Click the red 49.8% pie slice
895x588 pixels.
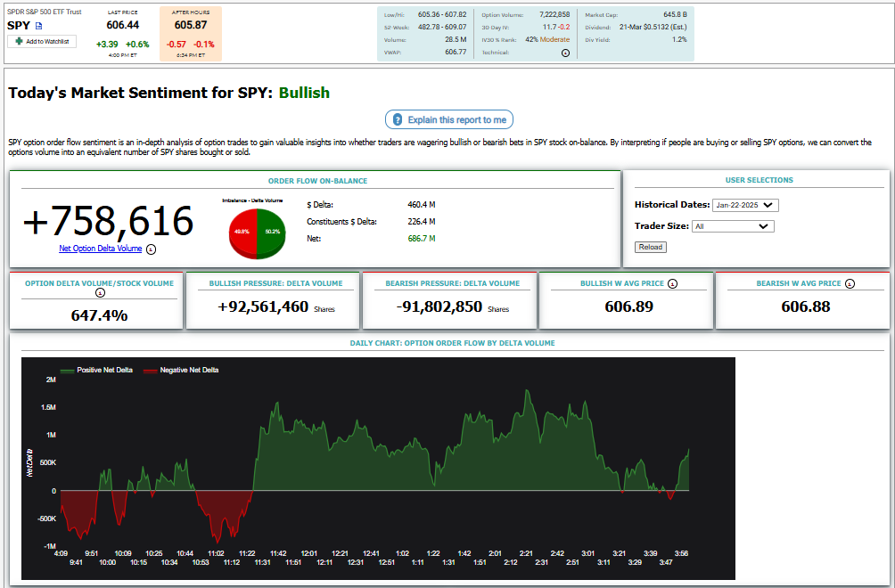pyautogui.click(x=242, y=231)
